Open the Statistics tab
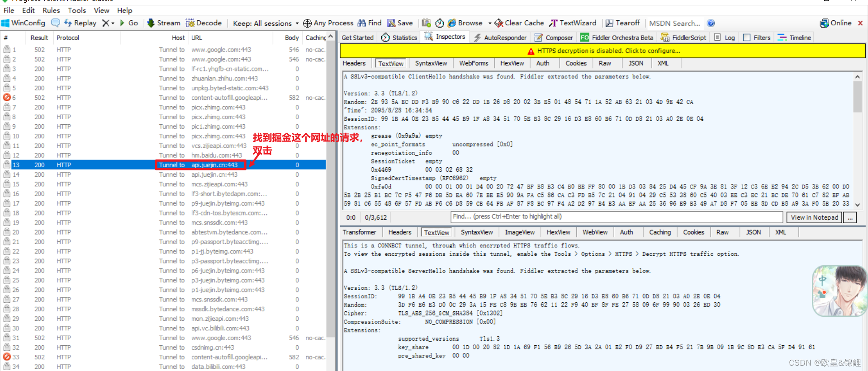868x371 pixels. click(x=399, y=38)
